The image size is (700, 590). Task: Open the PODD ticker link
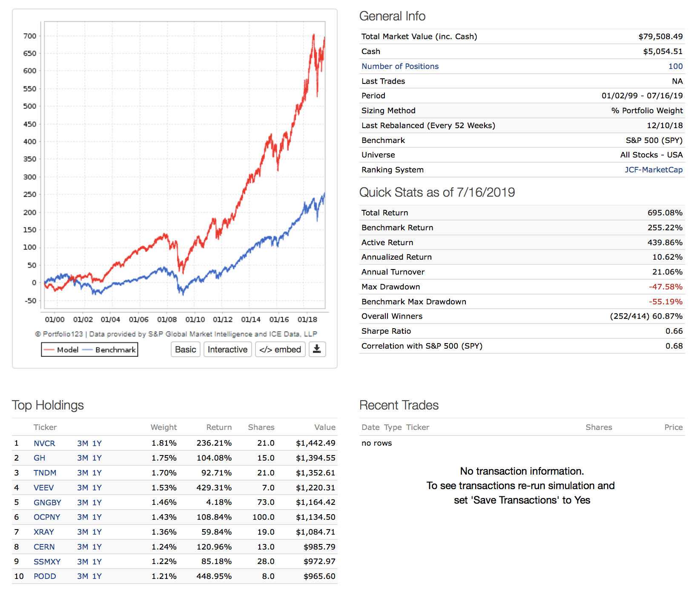(45, 576)
